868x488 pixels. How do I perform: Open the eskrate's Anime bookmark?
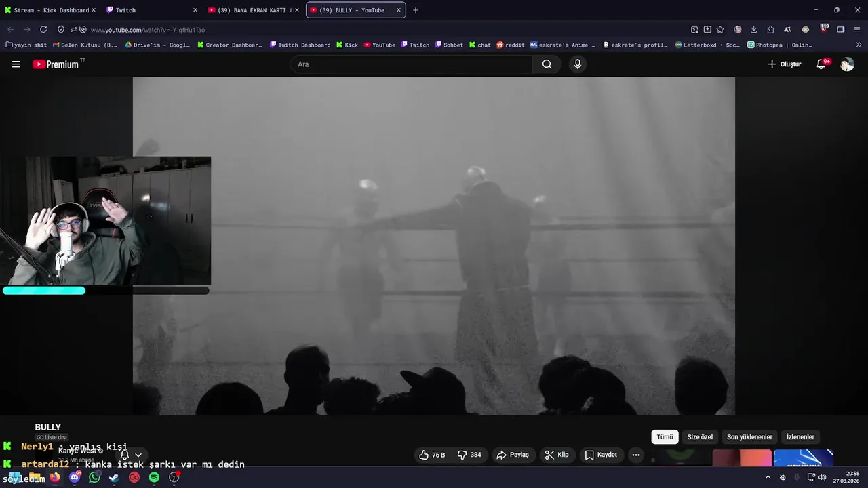click(563, 45)
